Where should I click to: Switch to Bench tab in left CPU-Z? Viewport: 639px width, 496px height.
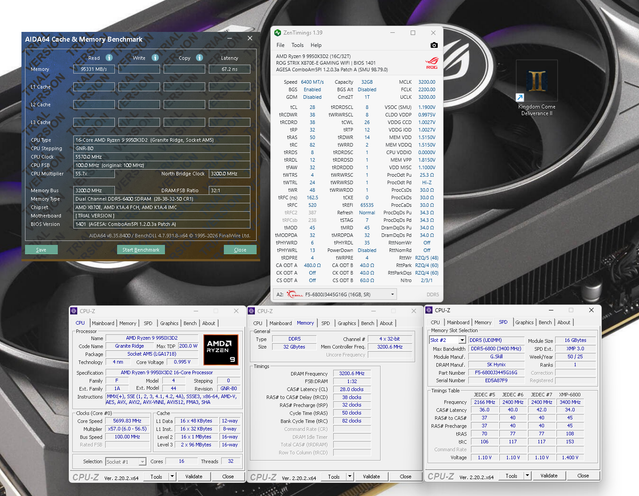click(x=190, y=323)
